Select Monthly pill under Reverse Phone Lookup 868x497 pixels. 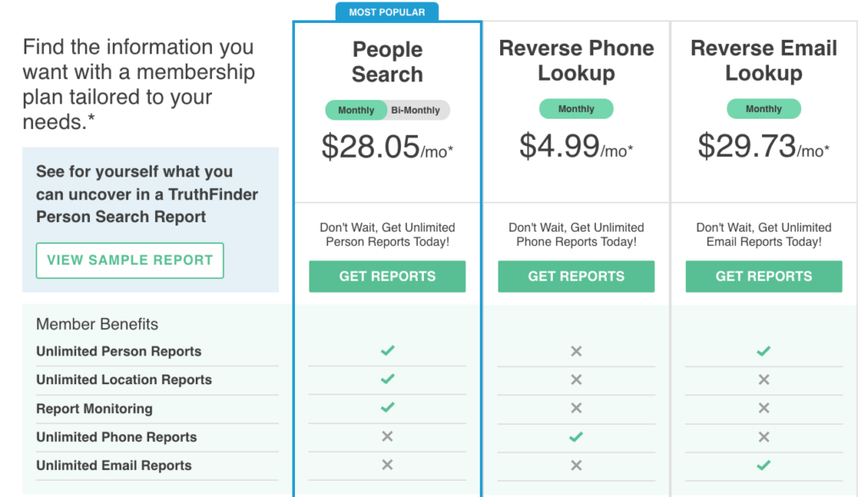pyautogui.click(x=576, y=109)
